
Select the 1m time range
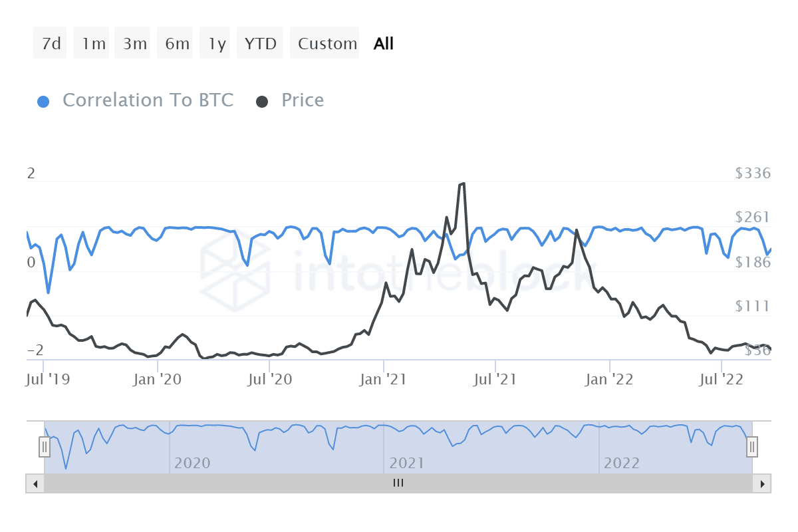93,44
